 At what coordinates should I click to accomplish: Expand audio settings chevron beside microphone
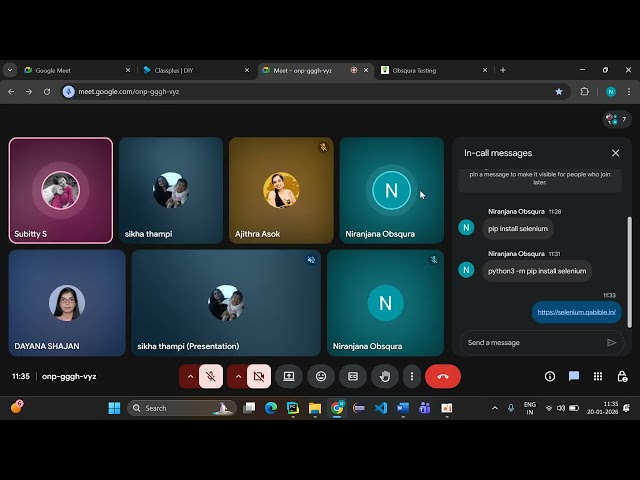click(190, 376)
